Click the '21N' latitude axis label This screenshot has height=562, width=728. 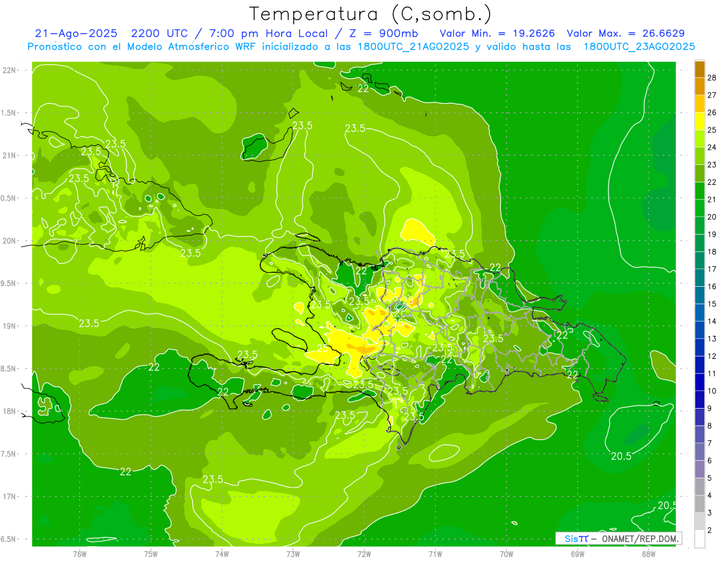click(x=8, y=155)
